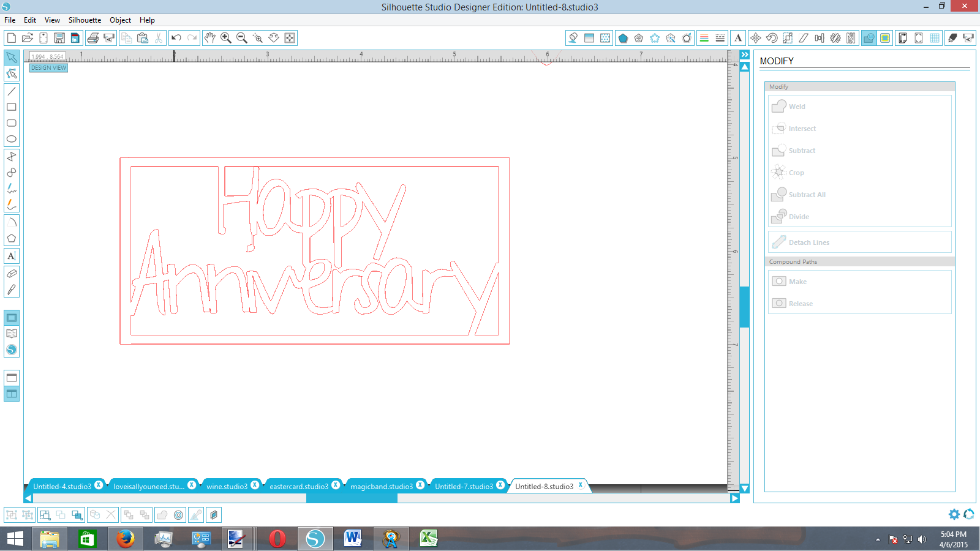Open the Preferences gear icon
The width and height of the screenshot is (980, 551).
tap(954, 514)
